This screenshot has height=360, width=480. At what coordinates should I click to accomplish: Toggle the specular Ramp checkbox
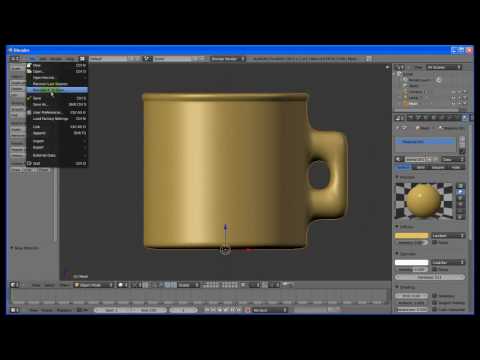(434, 269)
